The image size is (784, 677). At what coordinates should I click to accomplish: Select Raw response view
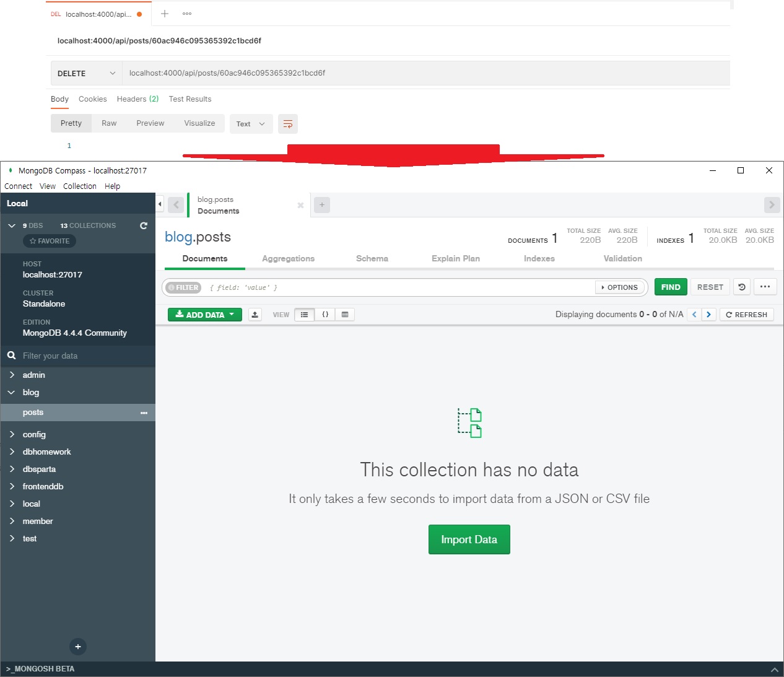109,123
